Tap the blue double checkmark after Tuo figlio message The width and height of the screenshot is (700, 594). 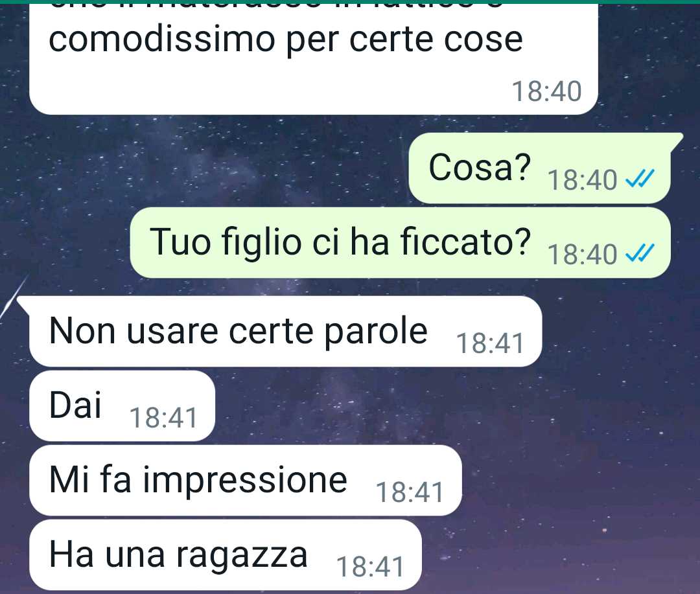tap(640, 253)
